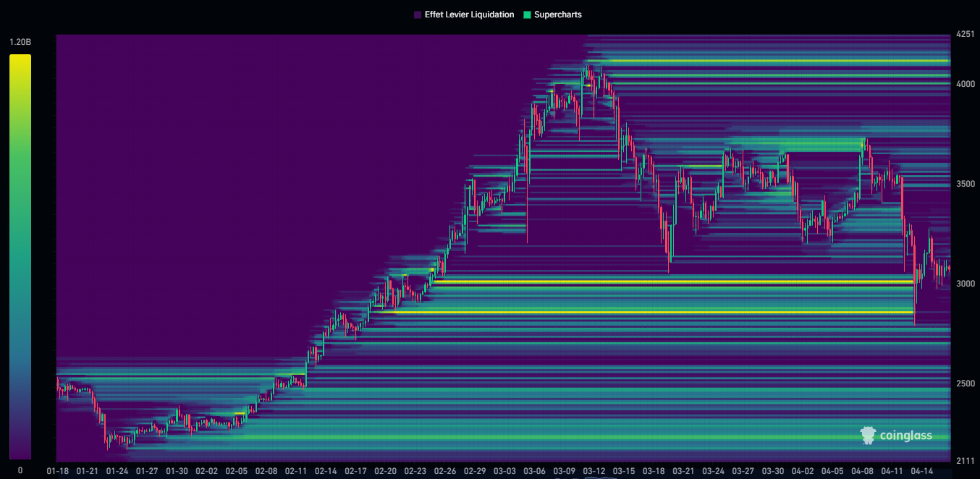The width and height of the screenshot is (980, 479).
Task: Click the 2500 price axis label
Action: coord(965,383)
